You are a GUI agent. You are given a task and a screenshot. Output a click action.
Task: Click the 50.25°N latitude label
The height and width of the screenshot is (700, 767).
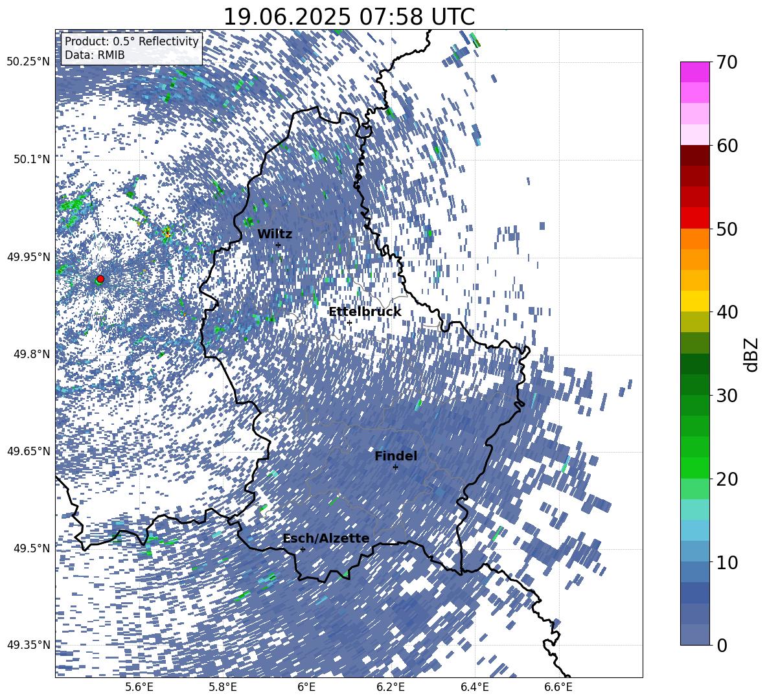tap(29, 62)
